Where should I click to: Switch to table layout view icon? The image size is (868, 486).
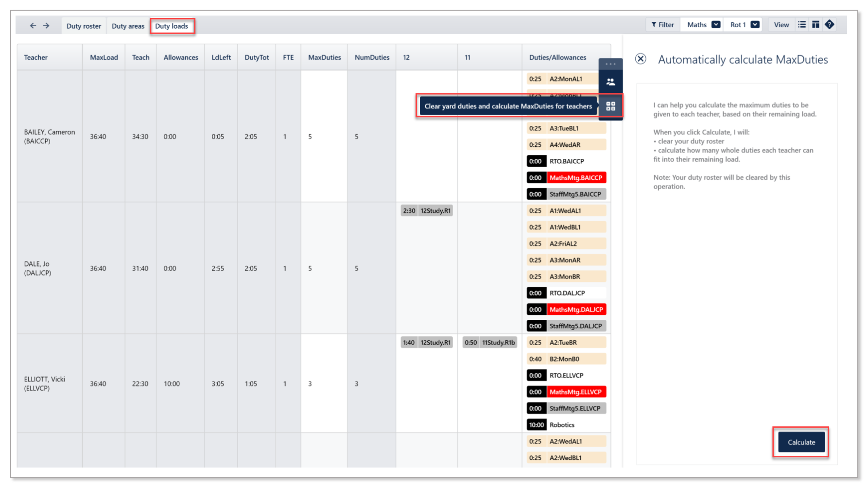(816, 25)
